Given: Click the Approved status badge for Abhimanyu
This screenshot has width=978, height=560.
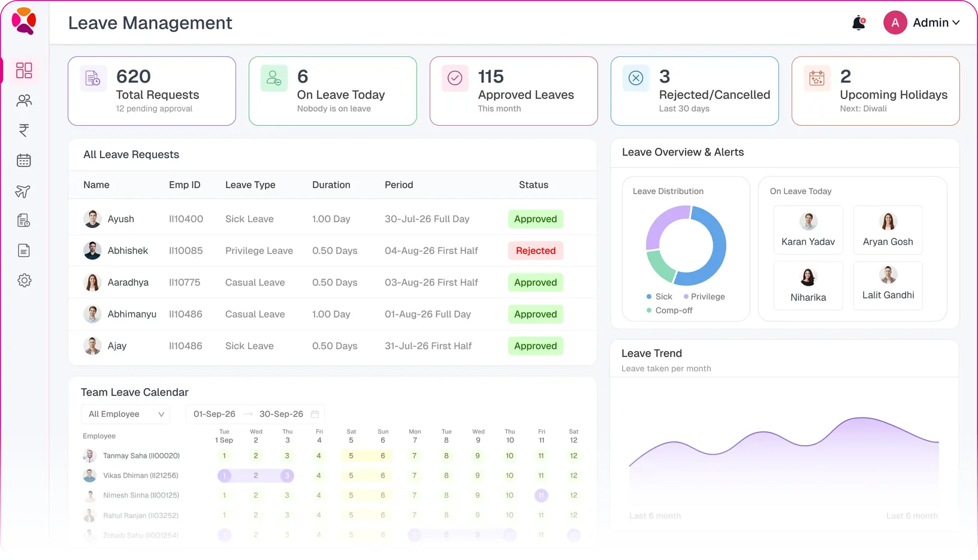Looking at the screenshot, I should [535, 314].
